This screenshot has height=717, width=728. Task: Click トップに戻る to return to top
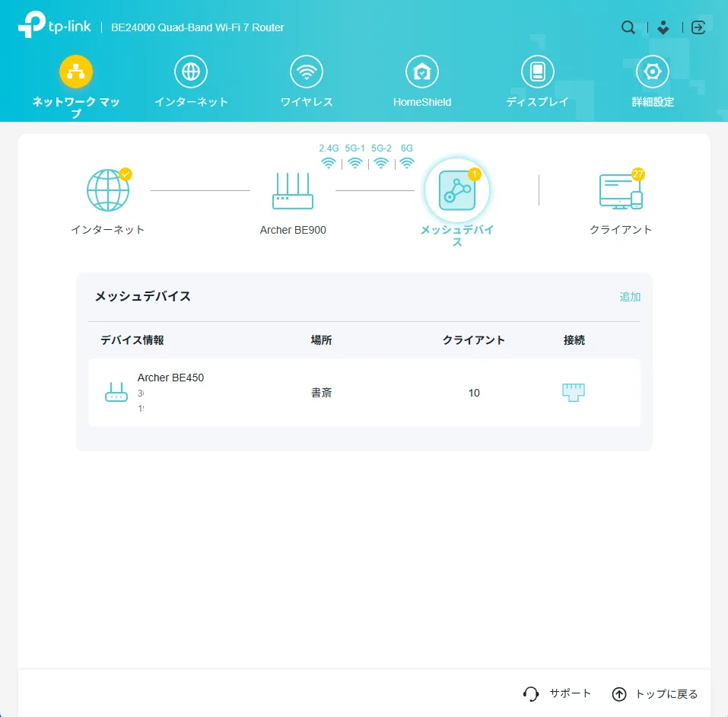tap(655, 693)
